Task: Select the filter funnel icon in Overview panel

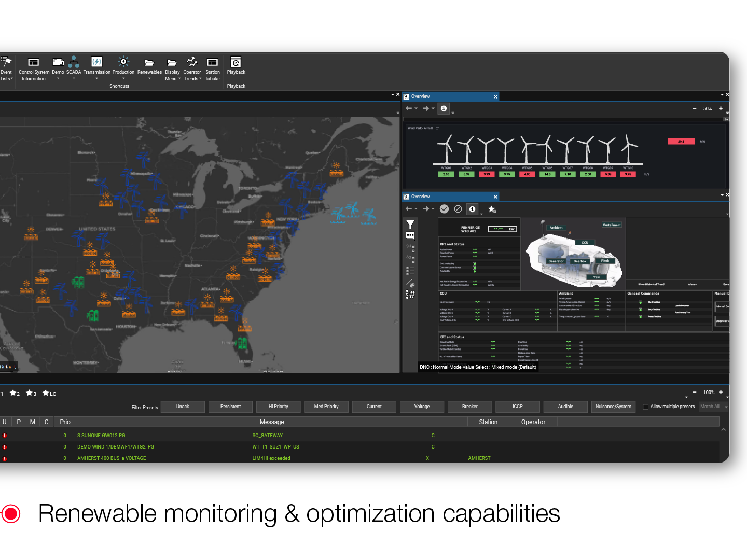Action: tap(410, 225)
